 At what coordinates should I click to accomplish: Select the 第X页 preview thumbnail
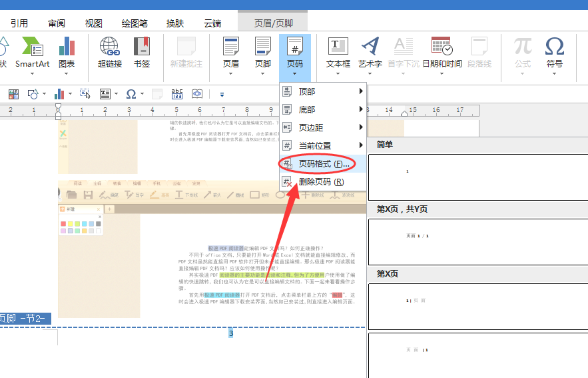pyautogui.click(x=478, y=307)
